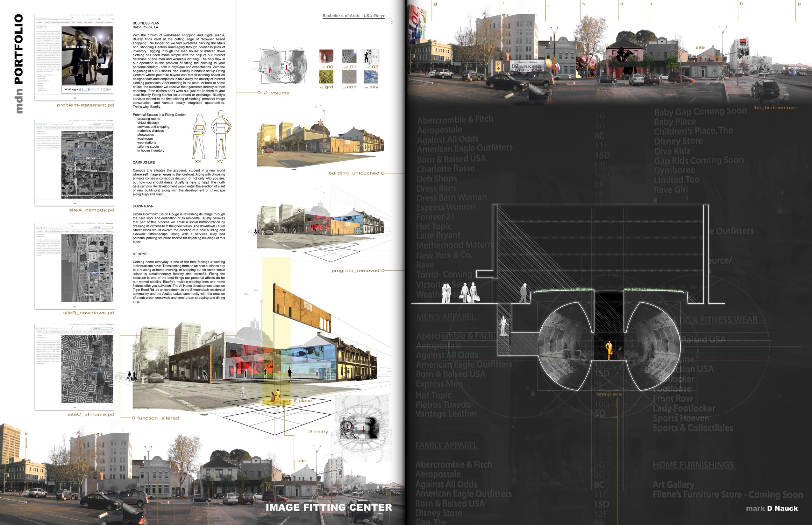Click the 'HOME FURNISHINGS' category heading
Viewport: 812px width, 525px height.
[x=693, y=465]
